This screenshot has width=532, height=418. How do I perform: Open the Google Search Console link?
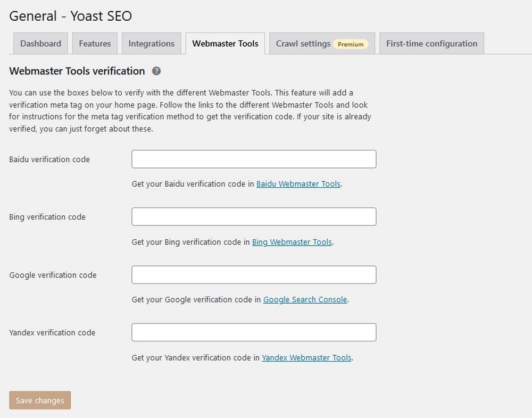click(305, 299)
